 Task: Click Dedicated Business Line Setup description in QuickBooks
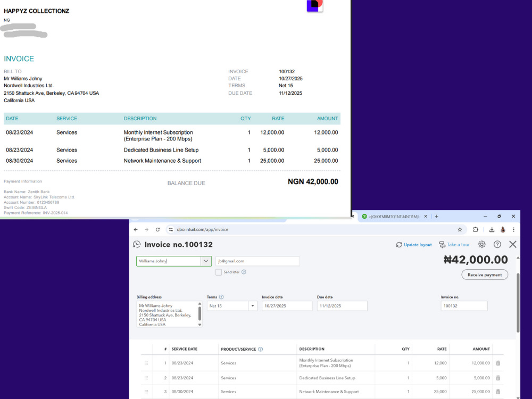(x=327, y=378)
